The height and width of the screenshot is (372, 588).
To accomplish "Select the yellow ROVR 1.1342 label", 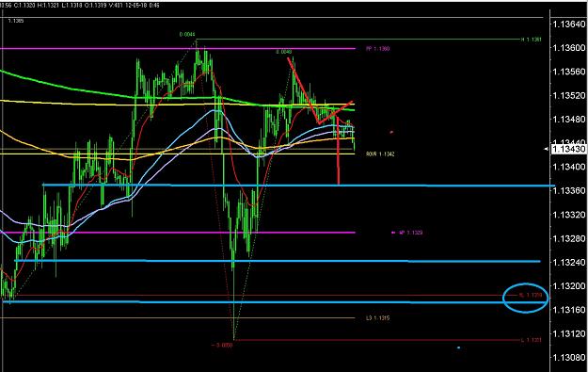I will 380,154.
